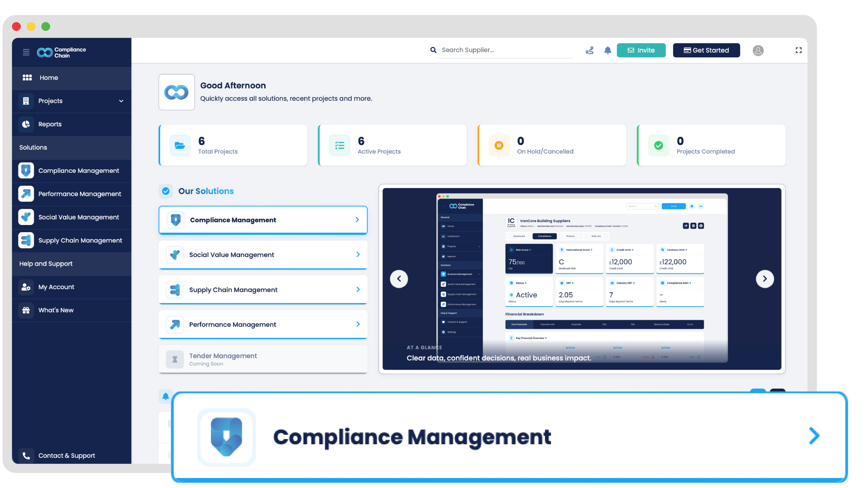Open Home in the sidebar
The width and height of the screenshot is (868, 488).
click(x=72, y=78)
